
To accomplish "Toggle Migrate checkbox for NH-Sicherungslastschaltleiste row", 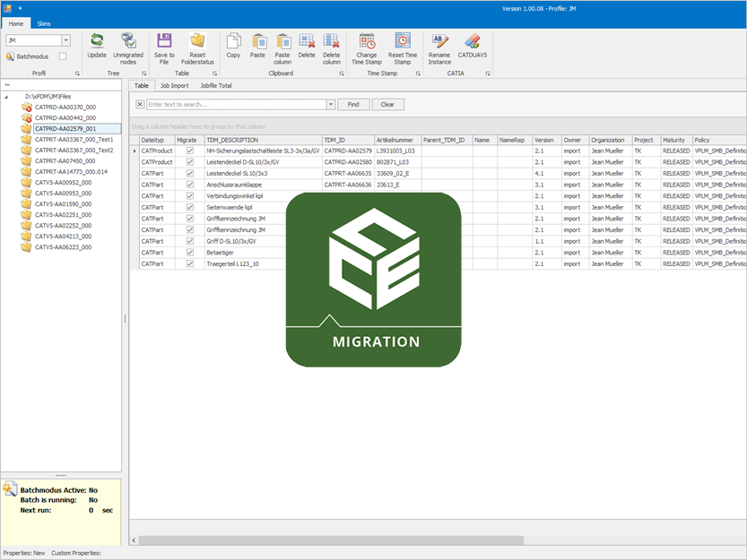I will click(x=190, y=151).
